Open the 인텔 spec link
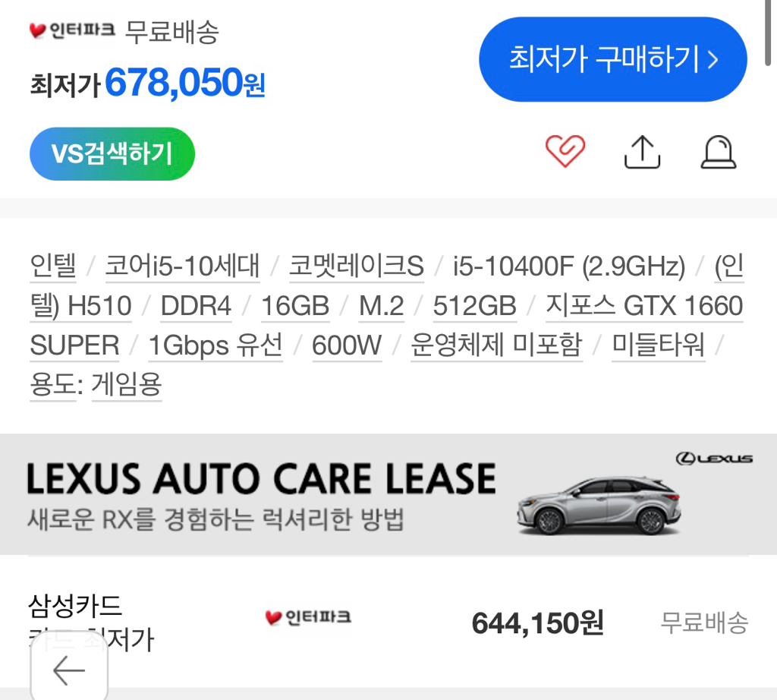Screen dimensions: 777x700 [x=53, y=266]
